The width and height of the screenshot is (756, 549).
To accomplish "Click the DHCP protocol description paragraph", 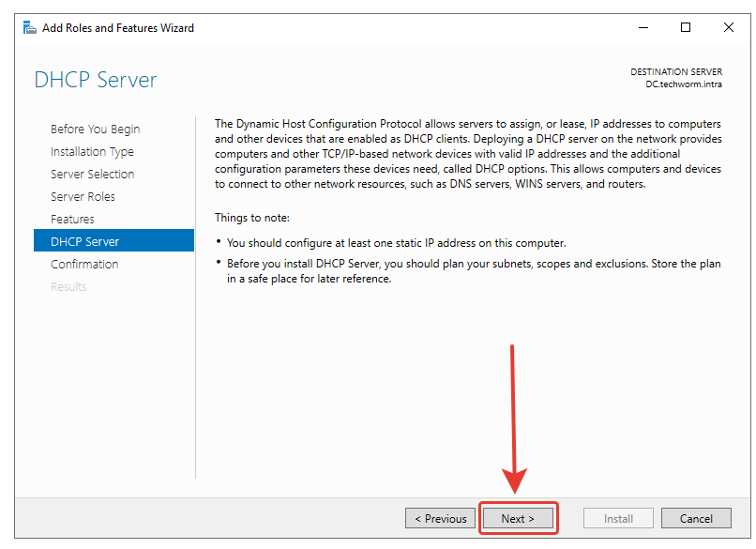I will tap(467, 154).
